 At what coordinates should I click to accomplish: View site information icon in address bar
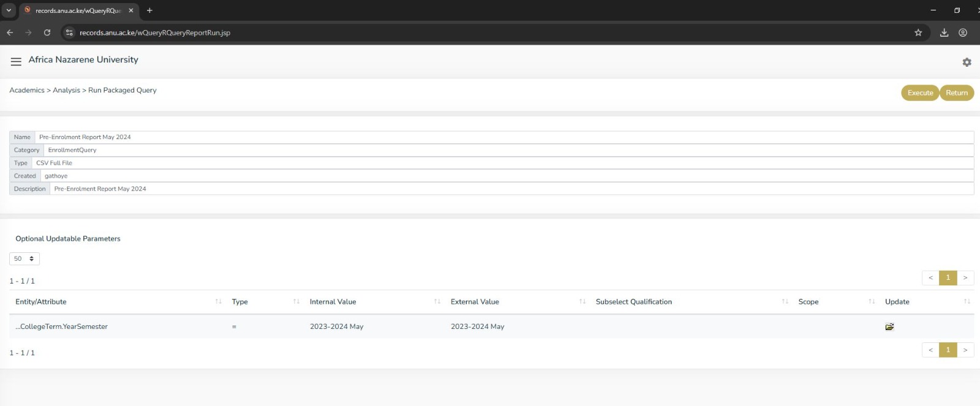[x=69, y=32]
